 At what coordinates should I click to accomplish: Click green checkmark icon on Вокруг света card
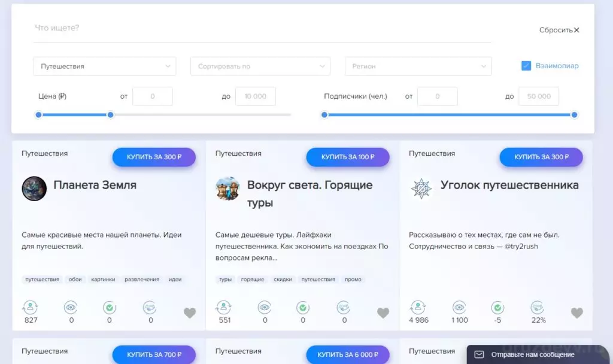pyautogui.click(x=303, y=308)
